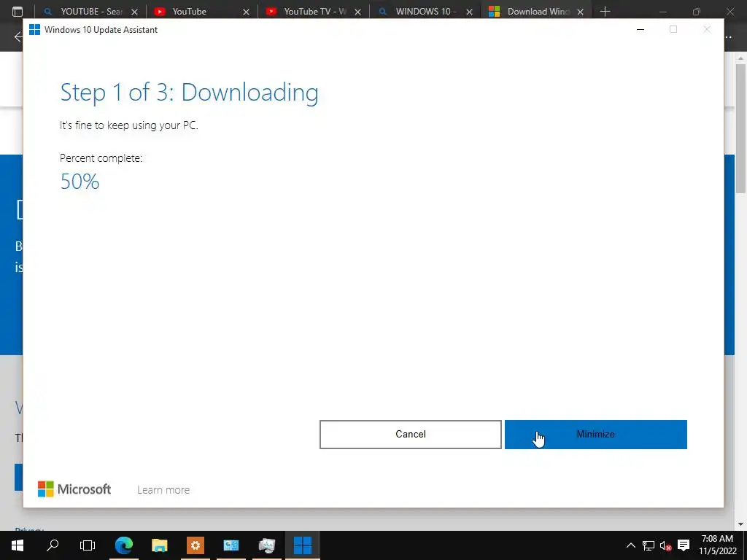Image resolution: width=747 pixels, height=560 pixels.
Task: Click the Microsoft logo in the dialog footer
Action: [74, 489]
